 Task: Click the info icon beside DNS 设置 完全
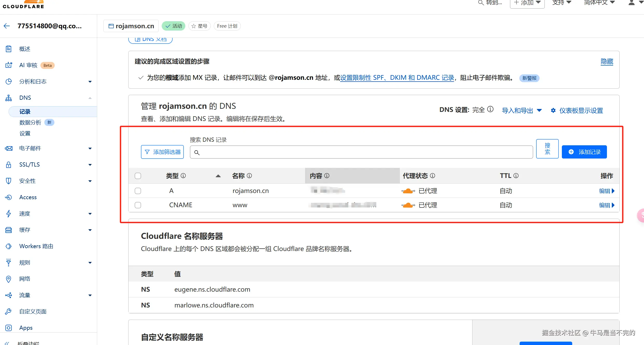490,109
